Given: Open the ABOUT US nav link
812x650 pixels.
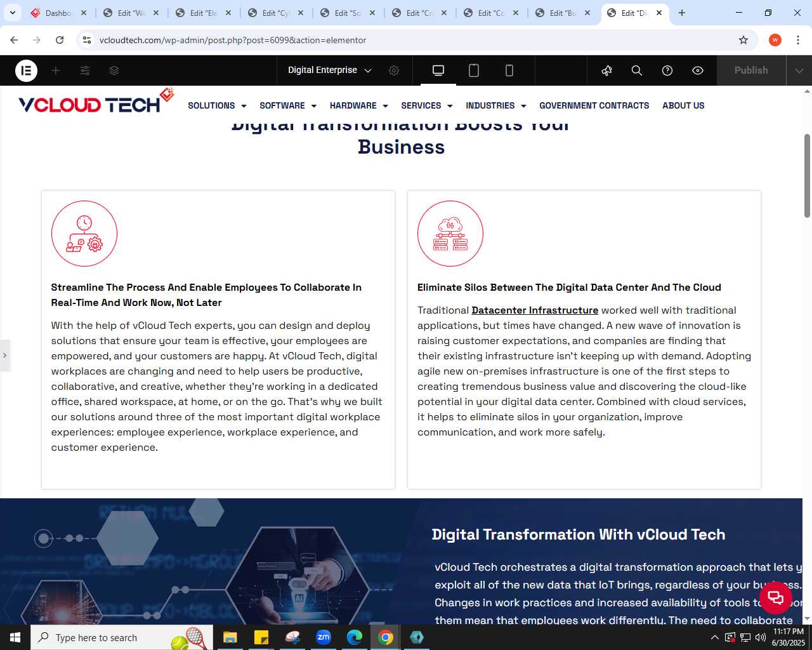Looking at the screenshot, I should coord(683,105).
